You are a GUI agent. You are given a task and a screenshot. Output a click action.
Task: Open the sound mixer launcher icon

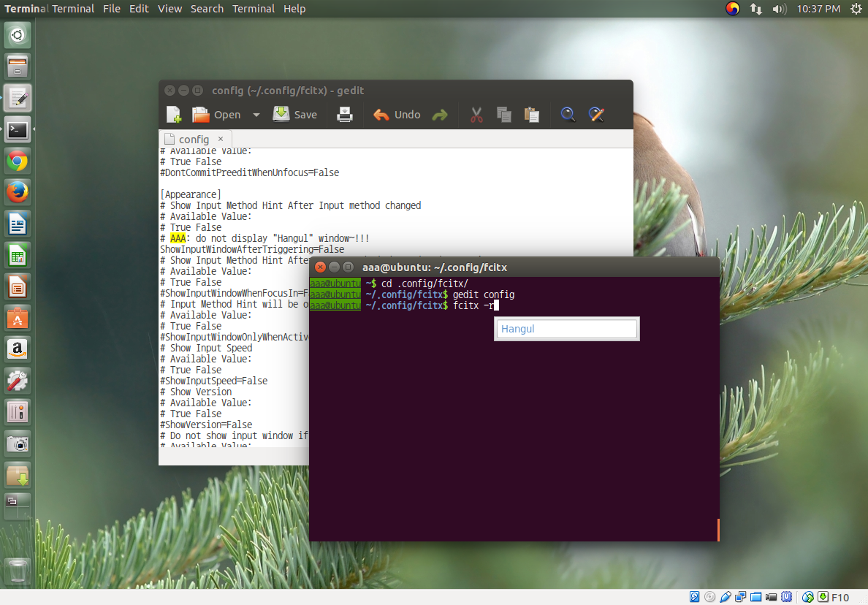pyautogui.click(x=17, y=412)
